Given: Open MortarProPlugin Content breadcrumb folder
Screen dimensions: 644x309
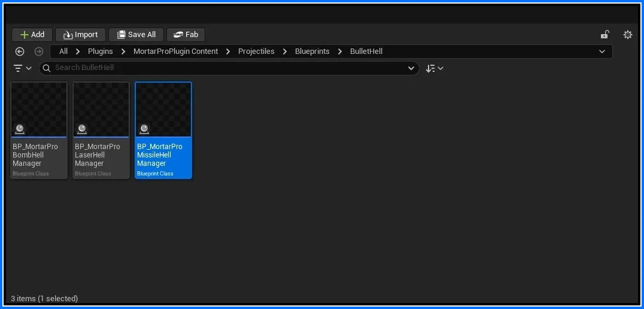Looking at the screenshot, I should coord(175,51).
